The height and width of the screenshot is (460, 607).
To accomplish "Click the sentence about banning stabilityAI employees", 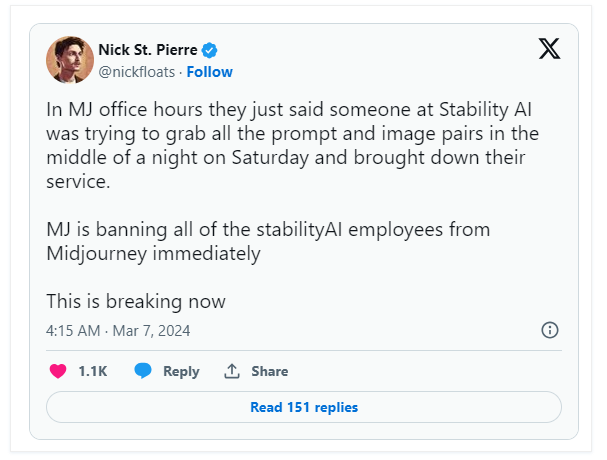I will tap(268, 242).
